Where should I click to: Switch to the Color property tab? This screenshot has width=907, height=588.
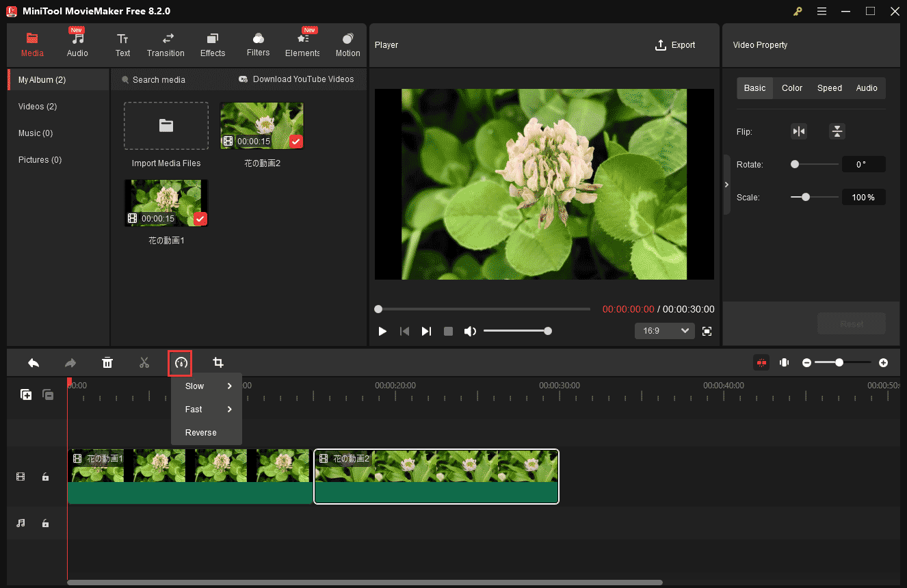tap(792, 88)
